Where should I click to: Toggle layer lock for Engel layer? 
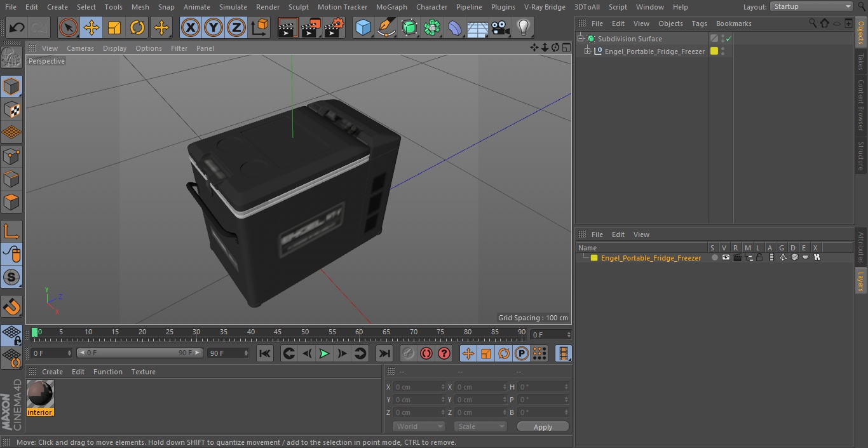pos(759,258)
